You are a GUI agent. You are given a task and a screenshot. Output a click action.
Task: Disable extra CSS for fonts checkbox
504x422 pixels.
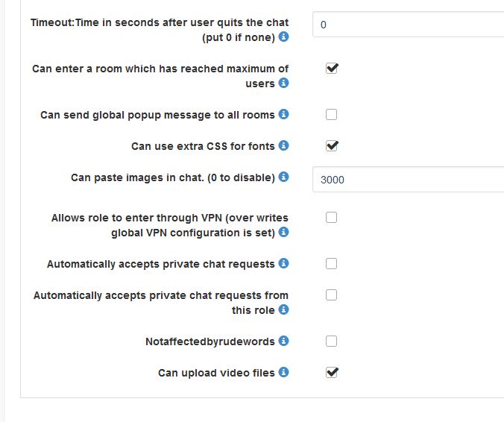point(332,146)
